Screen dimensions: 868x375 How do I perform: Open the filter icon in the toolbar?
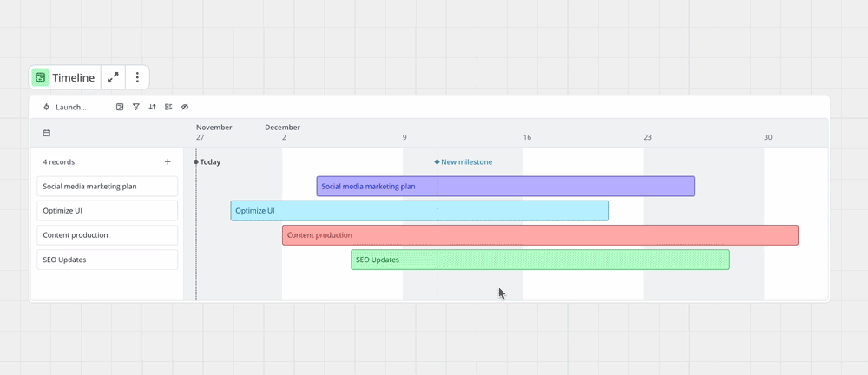(136, 108)
